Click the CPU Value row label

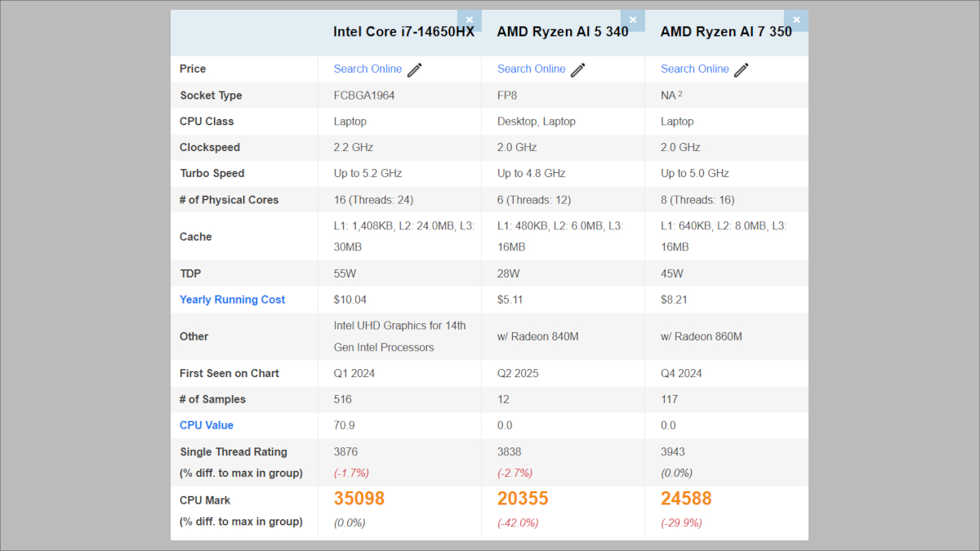(x=207, y=425)
